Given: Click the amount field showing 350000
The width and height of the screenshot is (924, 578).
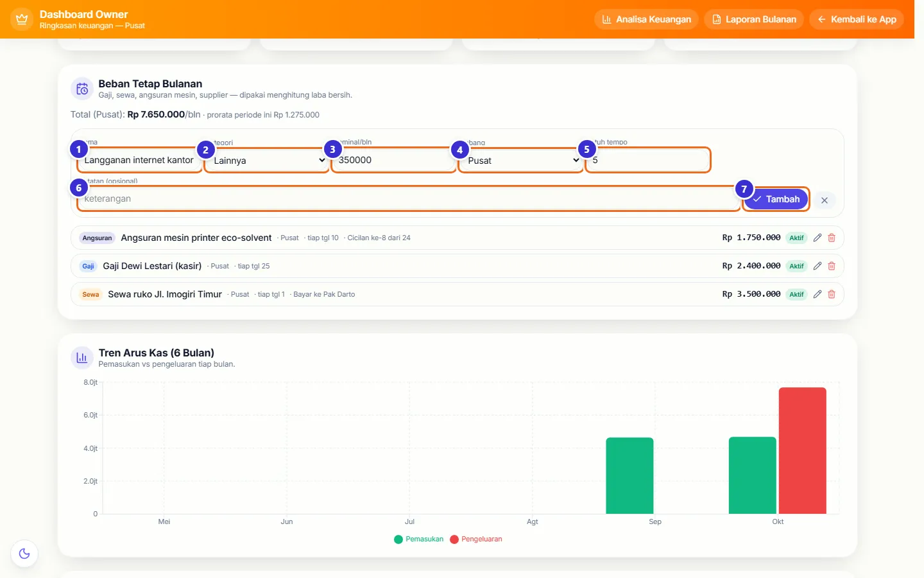Looking at the screenshot, I should (x=393, y=160).
